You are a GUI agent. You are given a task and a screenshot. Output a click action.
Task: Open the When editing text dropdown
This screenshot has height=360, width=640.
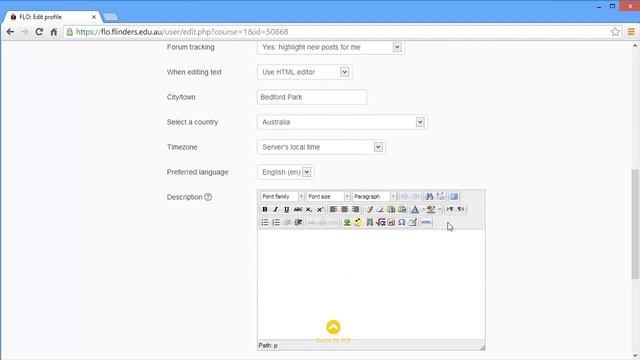[304, 72]
